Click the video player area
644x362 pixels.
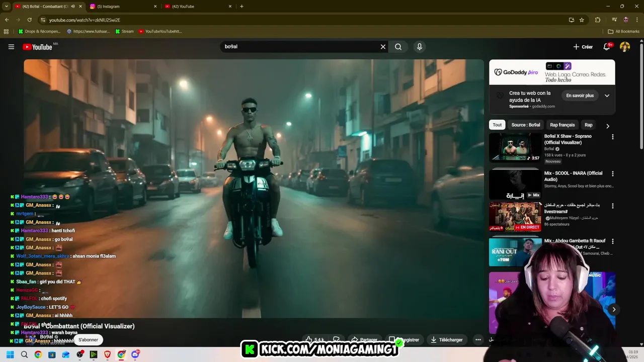coord(254,189)
